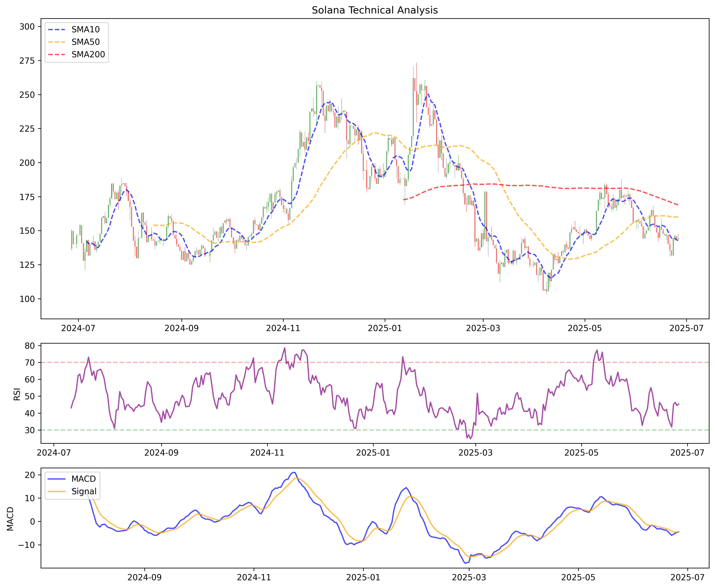Click the 2025-05 tick on MACD chart
Screen dimensions: 715x588
578,577
